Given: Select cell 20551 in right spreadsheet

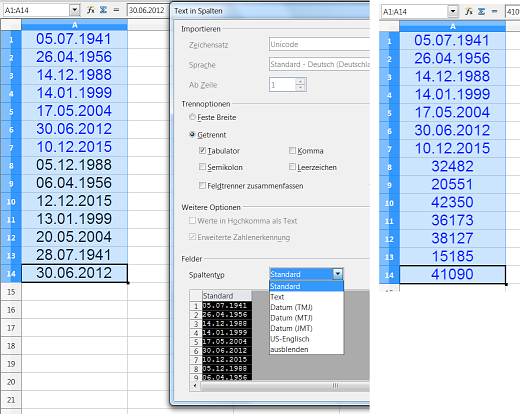Looking at the screenshot, I should coord(452,184).
